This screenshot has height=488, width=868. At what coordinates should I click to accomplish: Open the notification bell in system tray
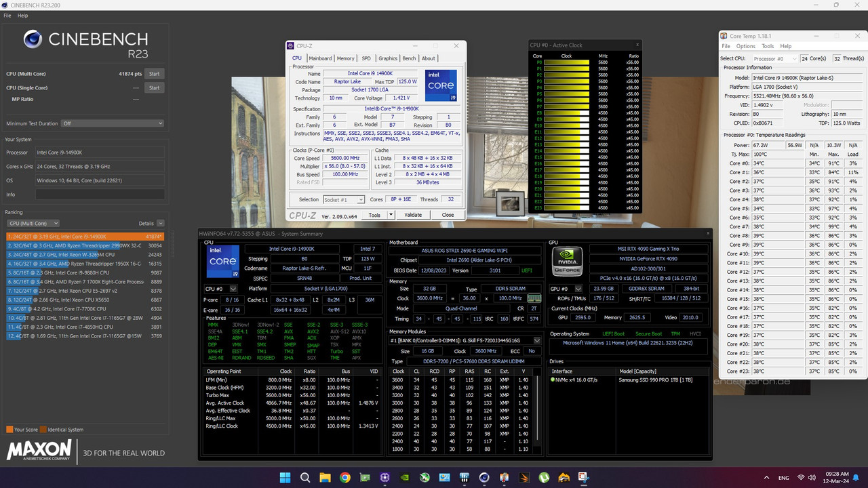(855, 478)
